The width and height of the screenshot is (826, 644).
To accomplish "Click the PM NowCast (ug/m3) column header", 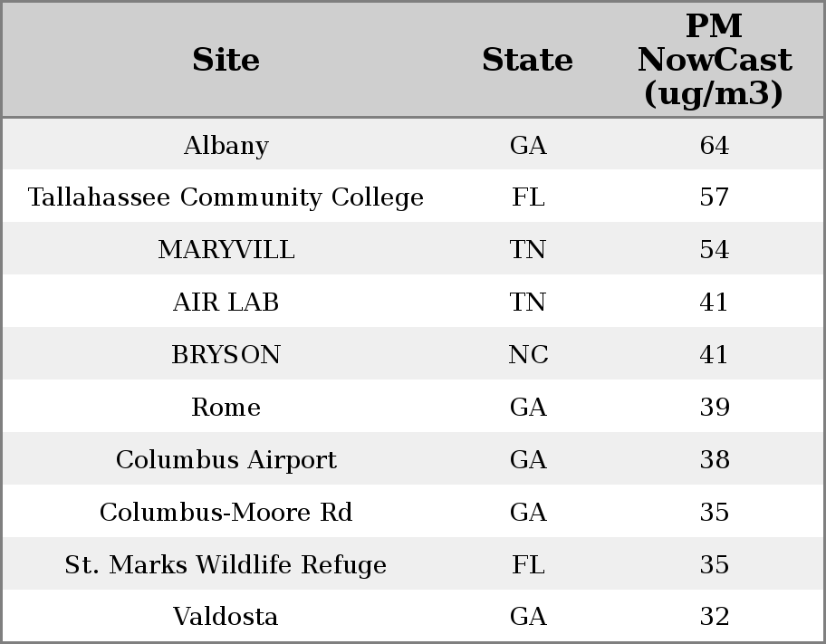I will click(x=714, y=60).
